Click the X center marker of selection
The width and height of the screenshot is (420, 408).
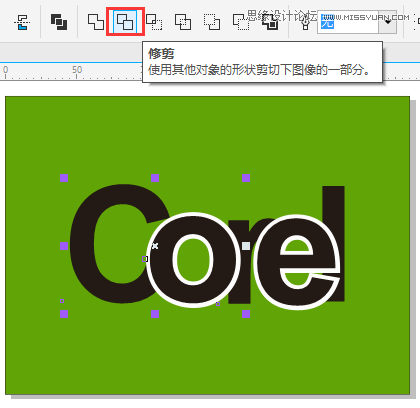155,246
